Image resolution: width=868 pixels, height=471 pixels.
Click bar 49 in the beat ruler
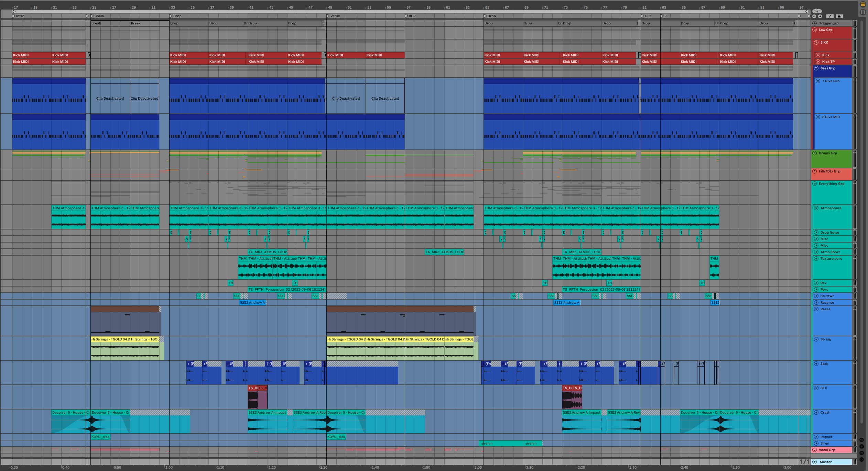[x=330, y=7]
